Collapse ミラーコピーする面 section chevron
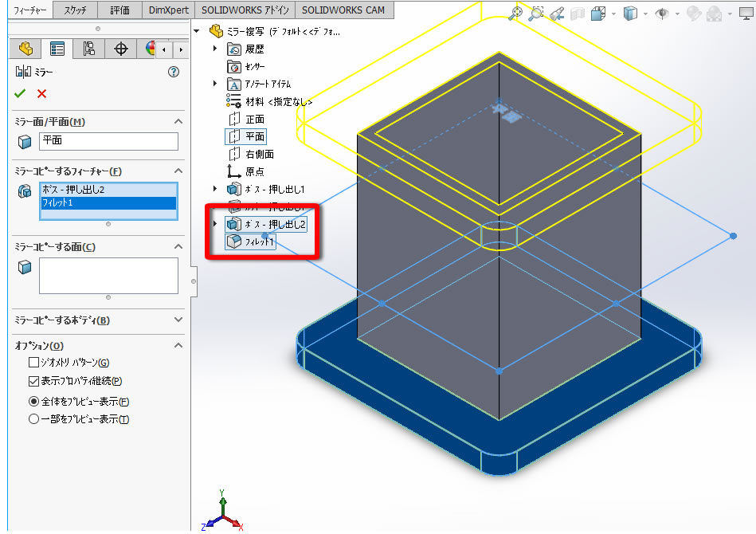The image size is (756, 534). pos(178,246)
